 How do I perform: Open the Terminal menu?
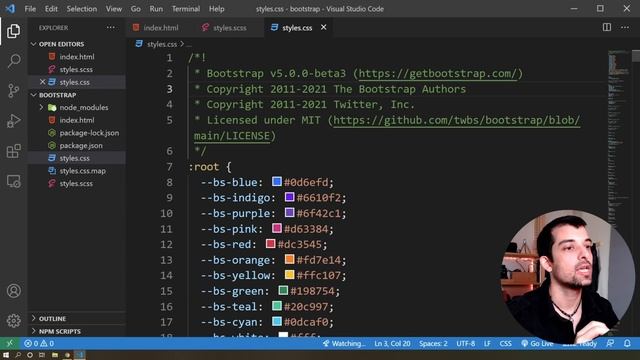[186, 9]
